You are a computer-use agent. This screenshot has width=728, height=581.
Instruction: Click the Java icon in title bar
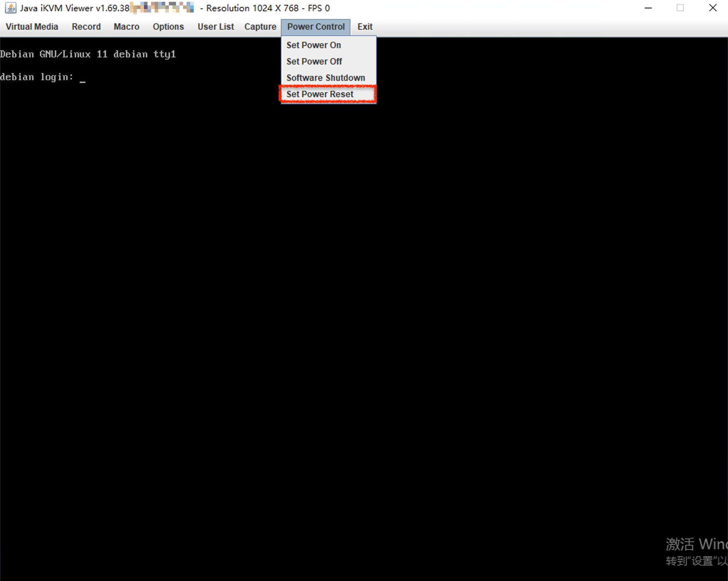pos(11,8)
